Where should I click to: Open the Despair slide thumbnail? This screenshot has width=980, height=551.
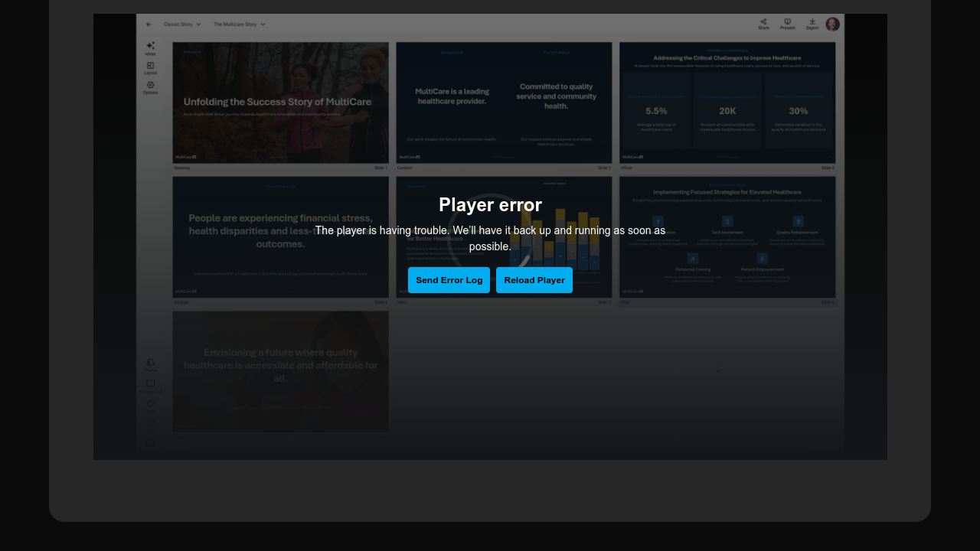[x=280, y=237]
